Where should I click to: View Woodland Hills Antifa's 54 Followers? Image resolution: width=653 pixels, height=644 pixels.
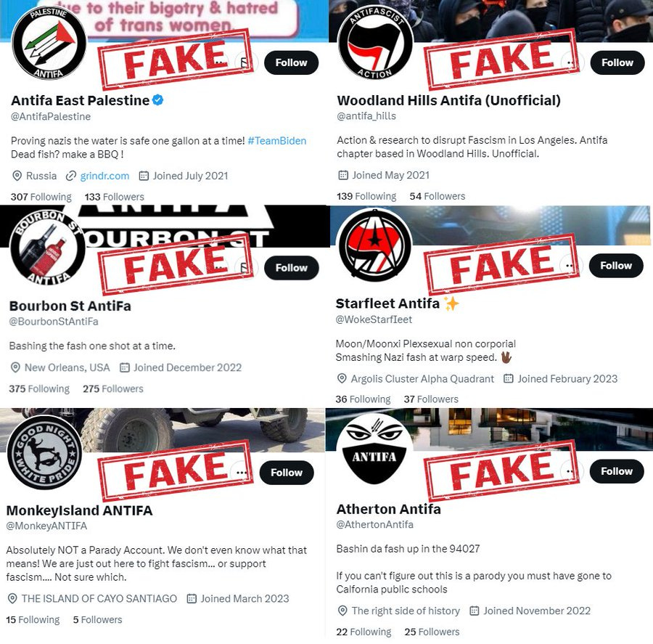pyautogui.click(x=438, y=196)
